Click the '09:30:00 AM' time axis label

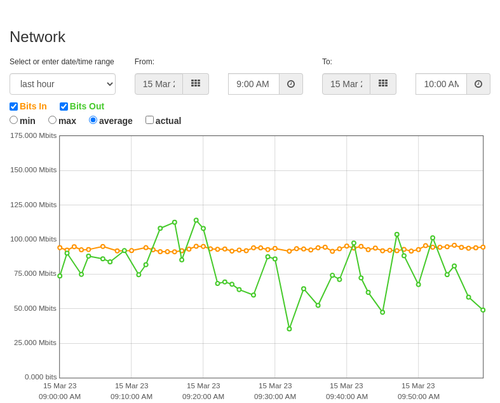click(x=275, y=397)
